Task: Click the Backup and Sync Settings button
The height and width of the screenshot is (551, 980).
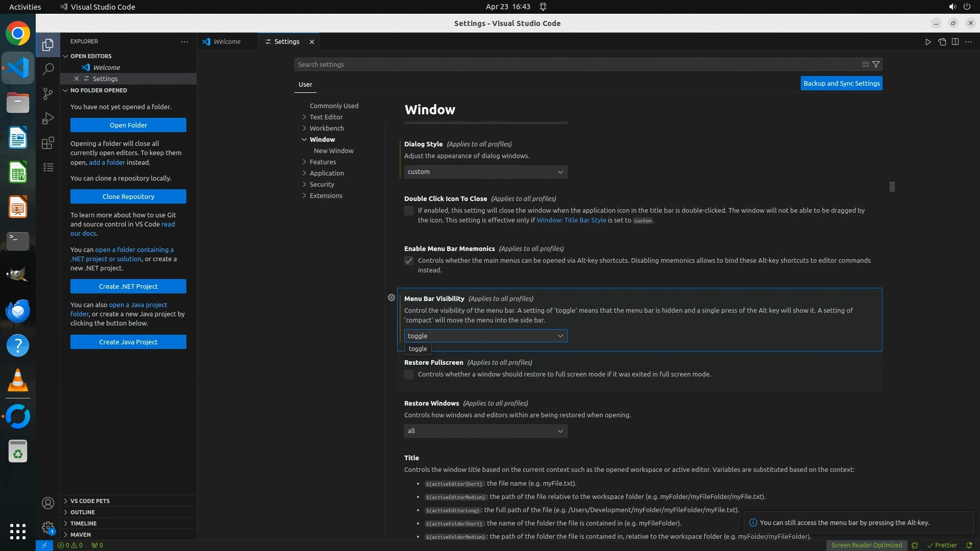Action: 841,83
